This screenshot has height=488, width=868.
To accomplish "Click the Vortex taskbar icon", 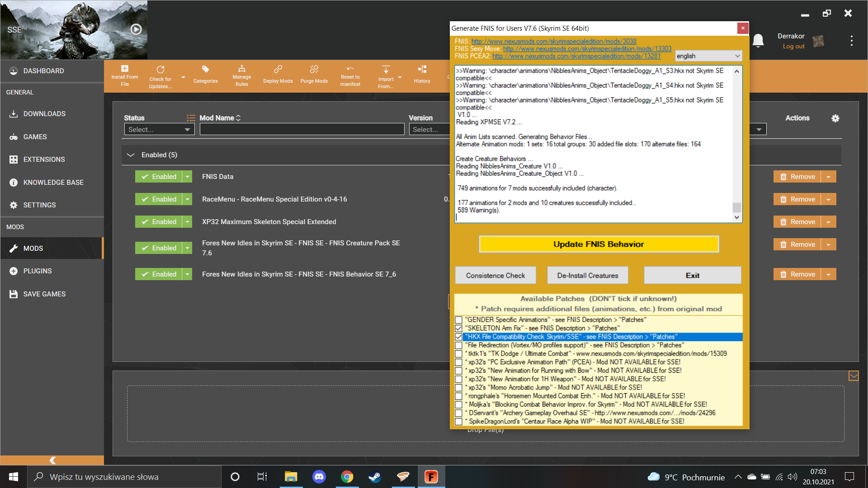I will [x=403, y=477].
